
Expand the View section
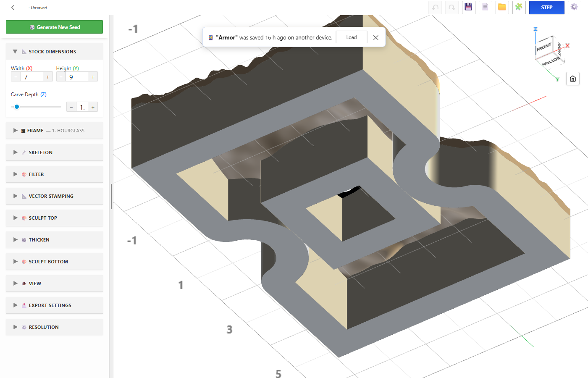tap(54, 283)
